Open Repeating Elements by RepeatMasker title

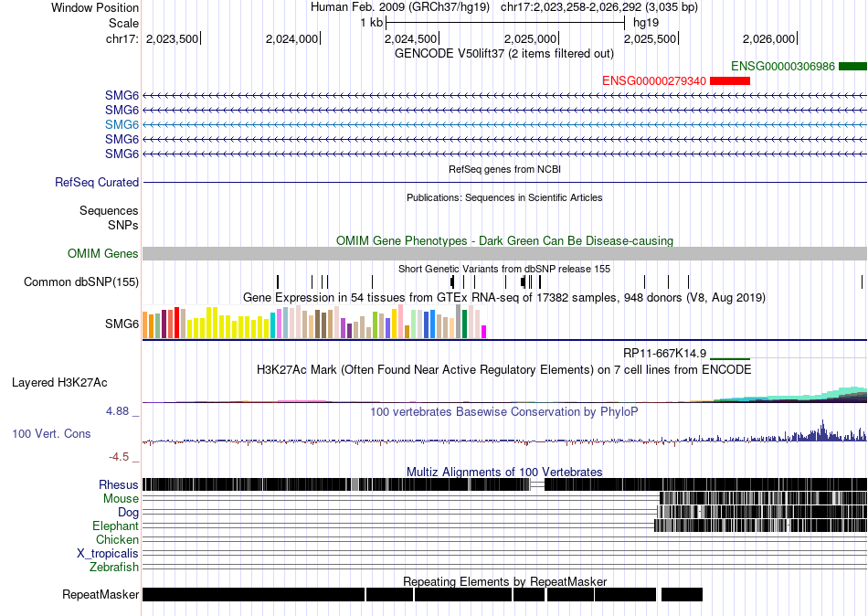click(505, 581)
